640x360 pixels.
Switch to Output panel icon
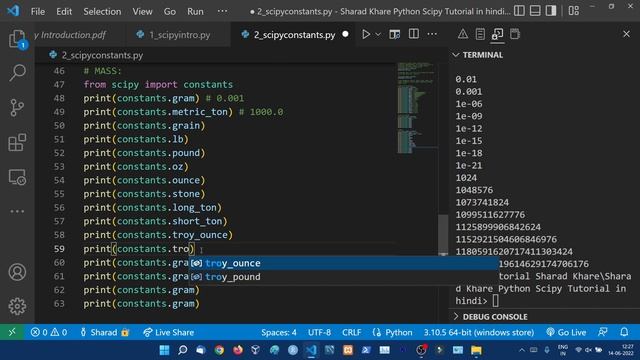[480, 34]
